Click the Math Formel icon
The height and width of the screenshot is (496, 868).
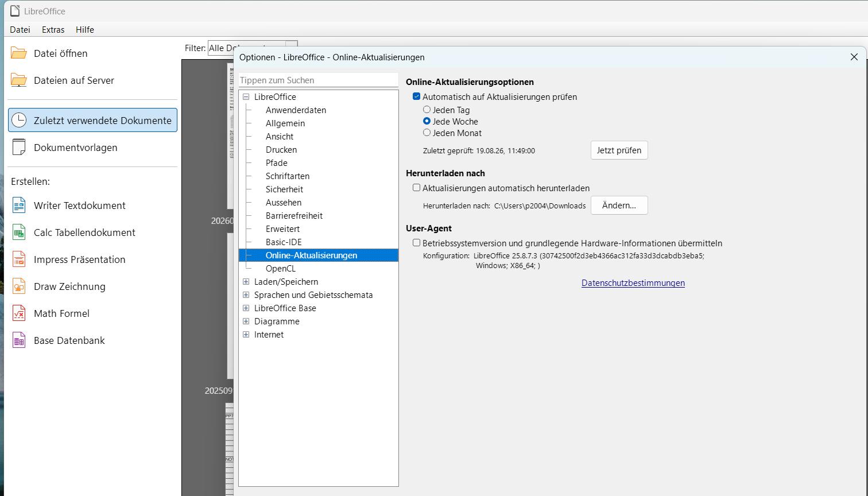click(19, 313)
